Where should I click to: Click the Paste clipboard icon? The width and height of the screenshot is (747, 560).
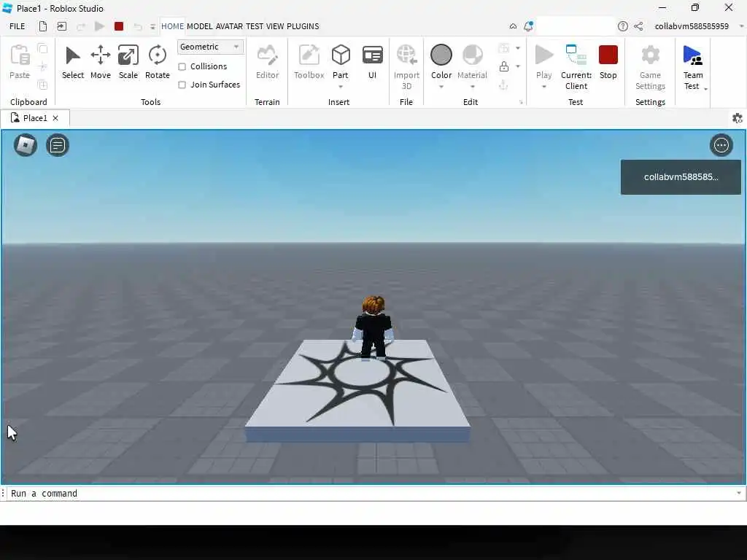tap(20, 55)
